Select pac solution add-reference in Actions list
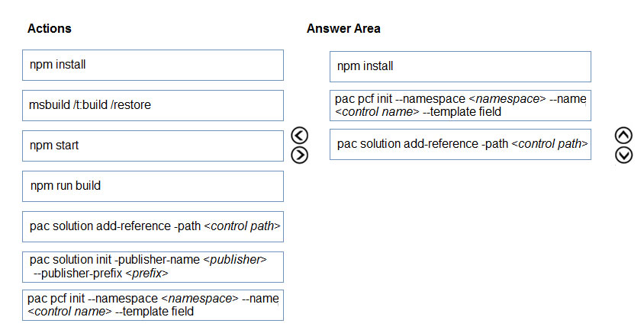This screenshot has height=333, width=644. [x=153, y=226]
